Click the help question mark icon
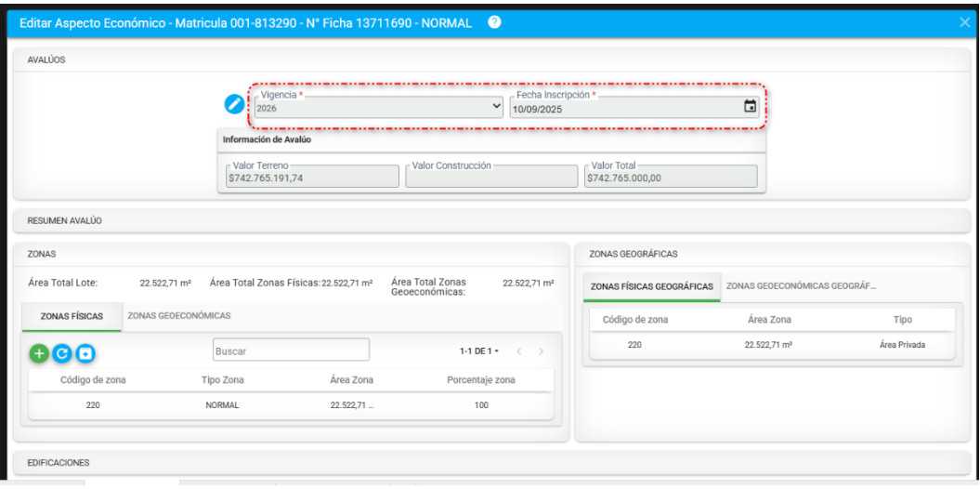This screenshot has width=980, height=489. (494, 21)
